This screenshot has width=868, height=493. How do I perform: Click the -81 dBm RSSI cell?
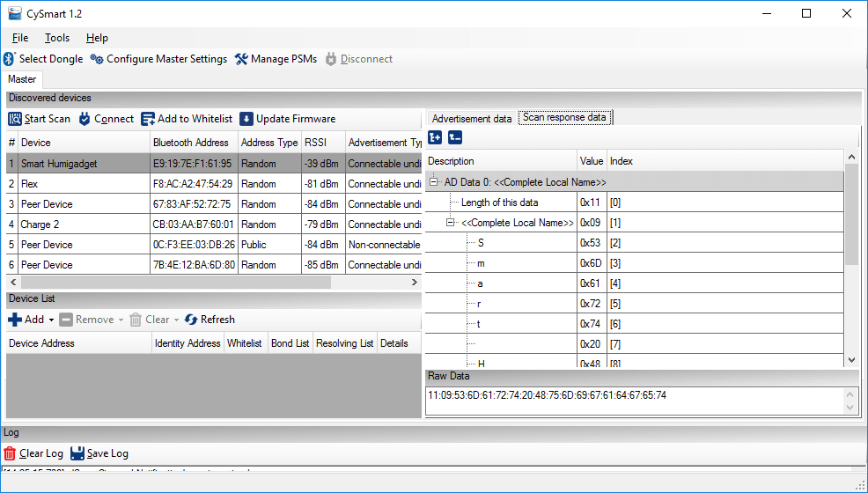pyautogui.click(x=323, y=184)
